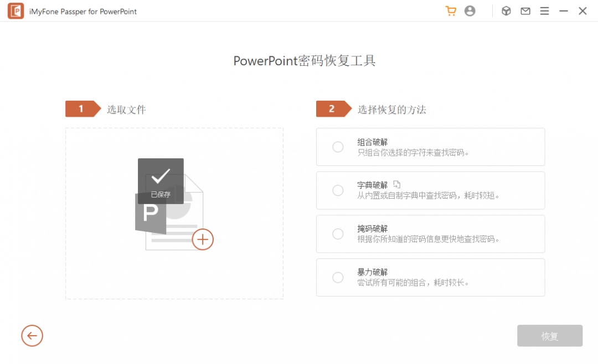Click the user account profile icon
Image resolution: width=598 pixels, height=364 pixels.
[470, 11]
